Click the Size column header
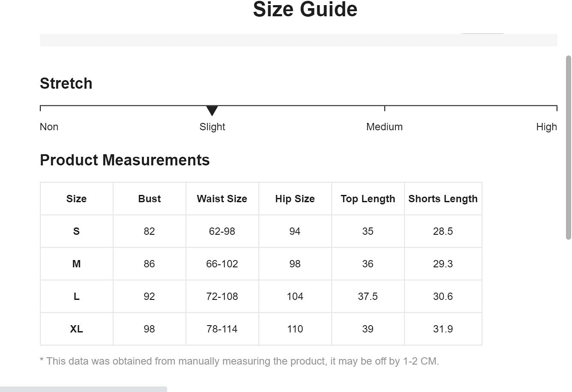 click(77, 199)
